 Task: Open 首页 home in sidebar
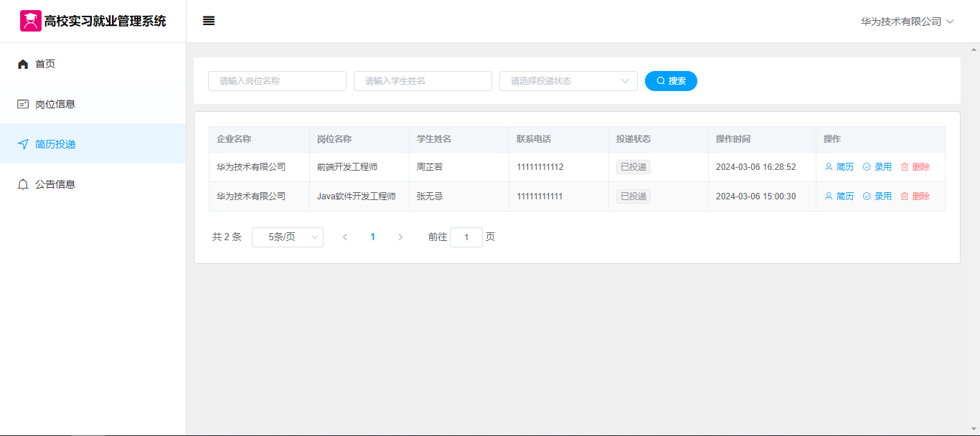(x=45, y=64)
